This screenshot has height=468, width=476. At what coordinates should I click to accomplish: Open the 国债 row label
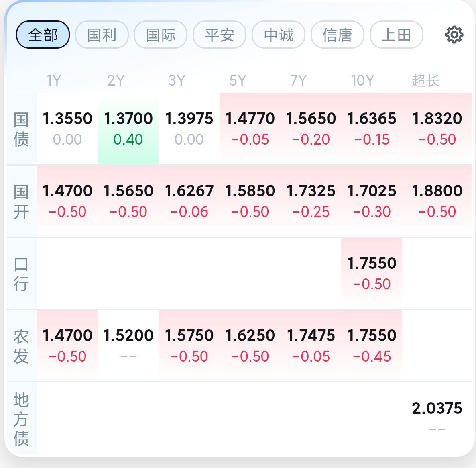point(21,129)
